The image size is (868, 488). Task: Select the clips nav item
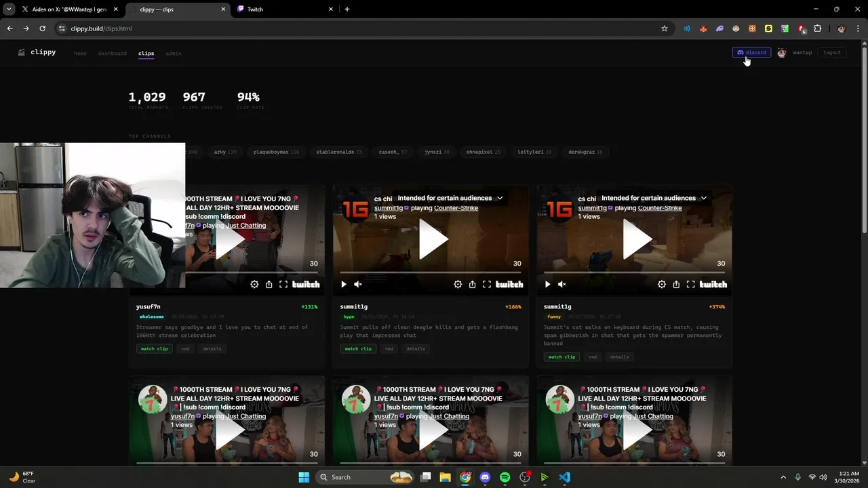coord(146,53)
